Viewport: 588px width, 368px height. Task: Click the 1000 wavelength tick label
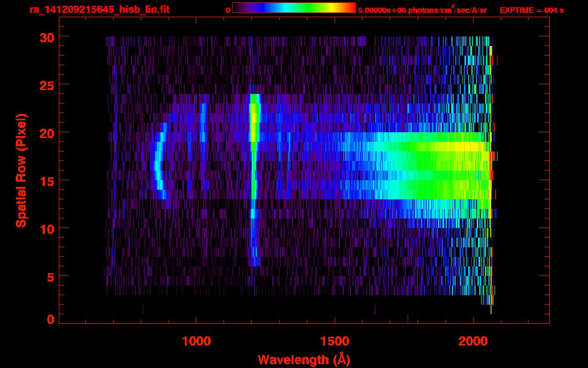[196, 341]
